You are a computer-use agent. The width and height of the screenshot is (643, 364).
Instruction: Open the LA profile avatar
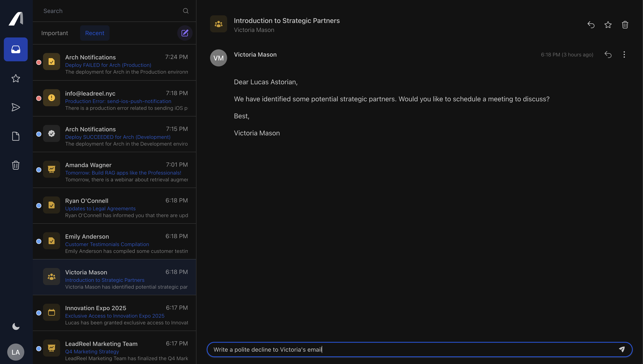tap(16, 352)
